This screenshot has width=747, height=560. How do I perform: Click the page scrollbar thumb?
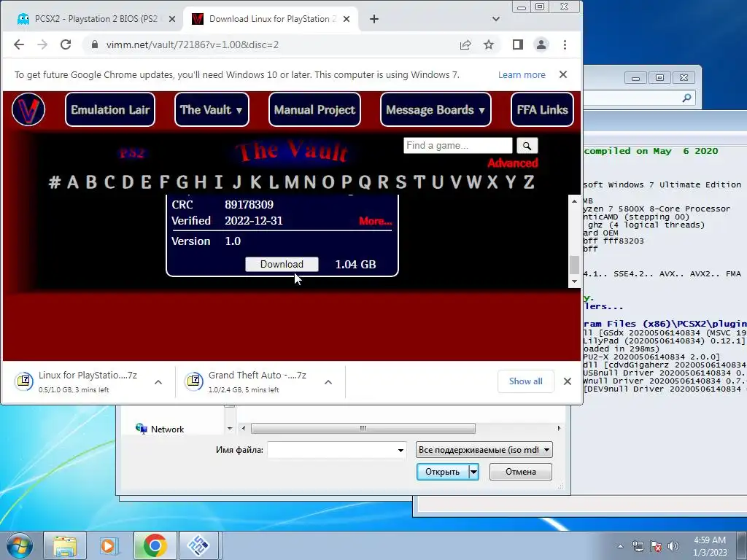[575, 265]
